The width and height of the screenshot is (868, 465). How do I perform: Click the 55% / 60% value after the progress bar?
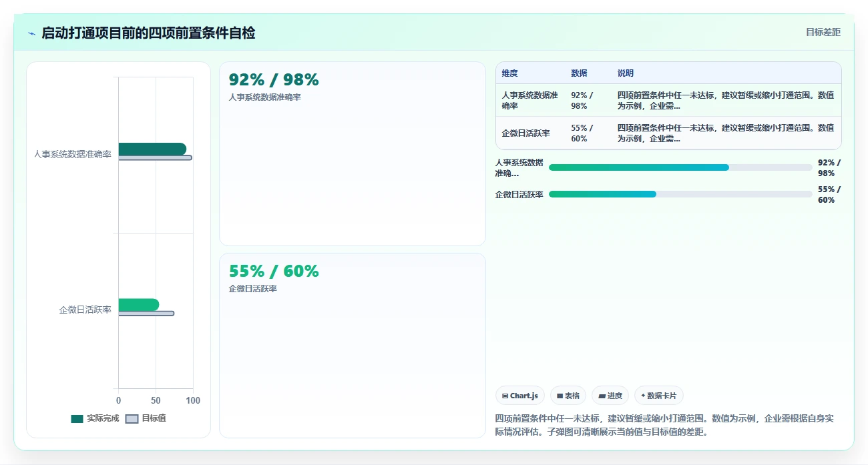829,194
